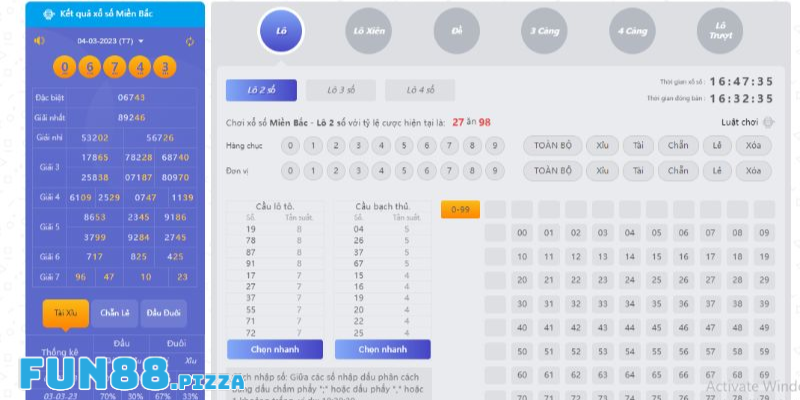This screenshot has width=800, height=400.
Task: Toggle digit 0 in Đơn vị row
Action: pyautogui.click(x=289, y=171)
